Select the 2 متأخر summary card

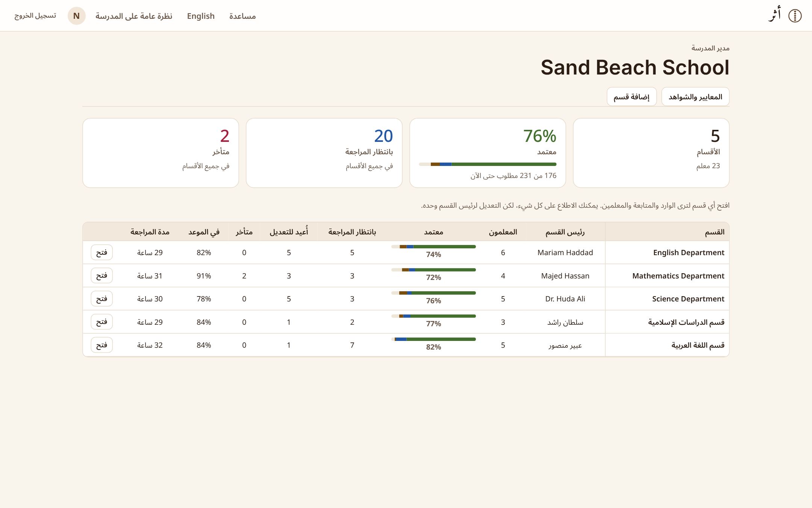[161, 153]
